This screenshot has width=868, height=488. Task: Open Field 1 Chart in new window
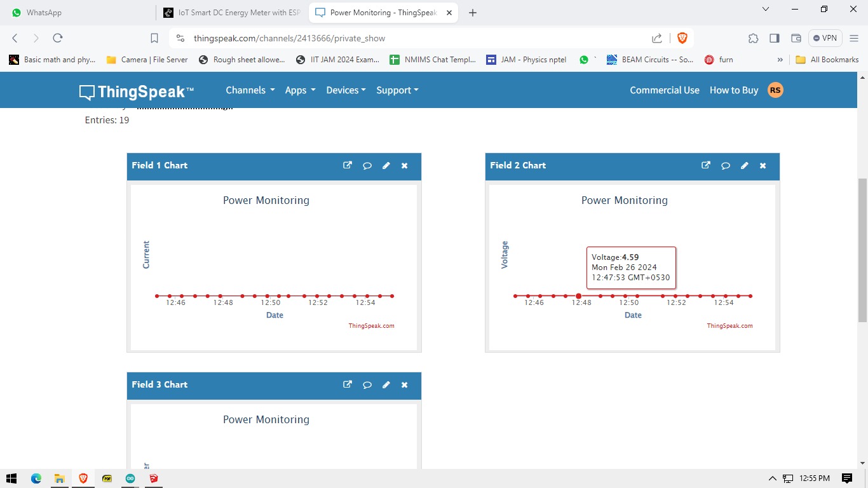coord(348,165)
